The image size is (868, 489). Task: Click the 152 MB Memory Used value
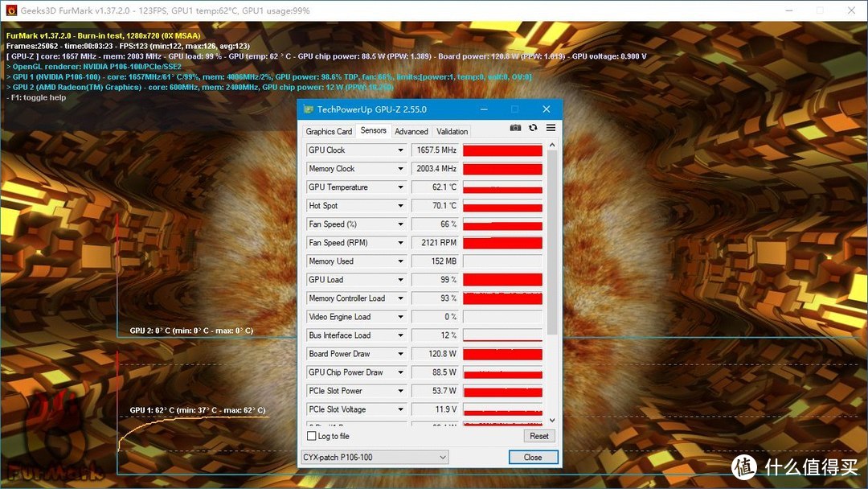(x=436, y=261)
